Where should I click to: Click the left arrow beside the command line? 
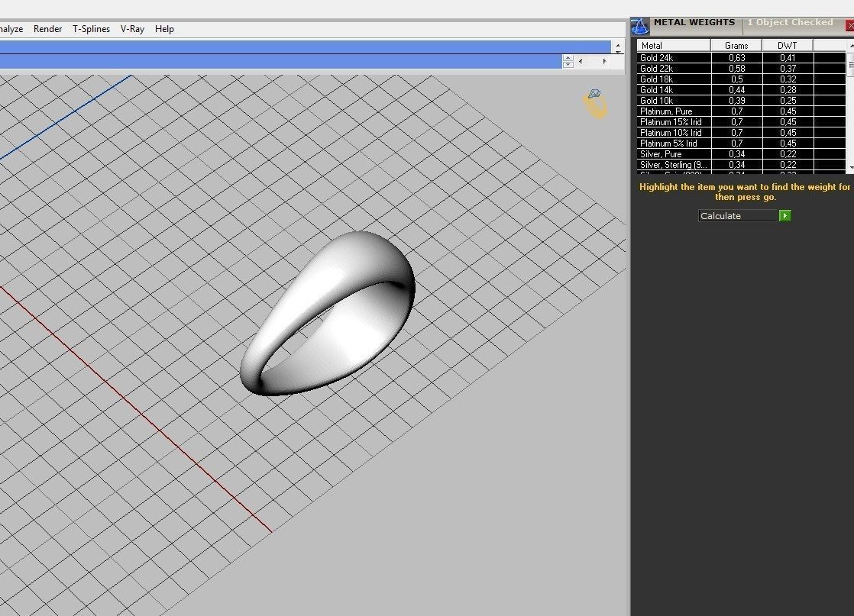coord(581,62)
